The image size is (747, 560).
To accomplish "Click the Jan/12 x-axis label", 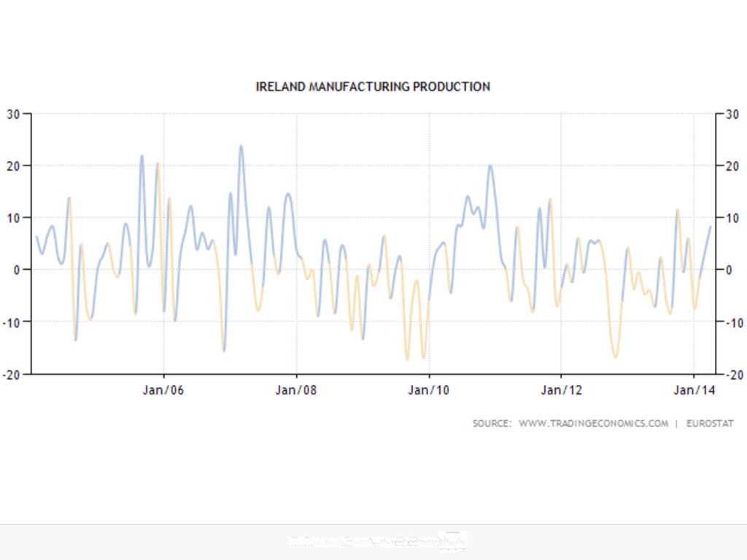I will point(561,390).
